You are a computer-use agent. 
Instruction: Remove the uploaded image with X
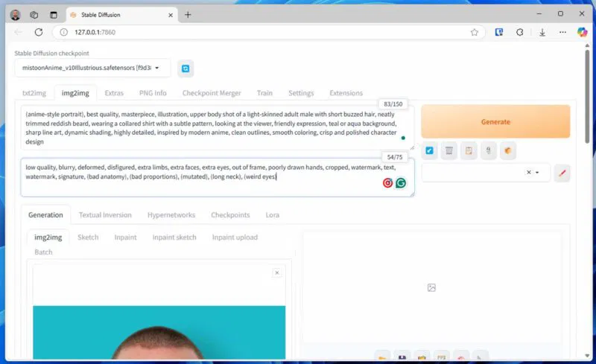click(x=277, y=272)
